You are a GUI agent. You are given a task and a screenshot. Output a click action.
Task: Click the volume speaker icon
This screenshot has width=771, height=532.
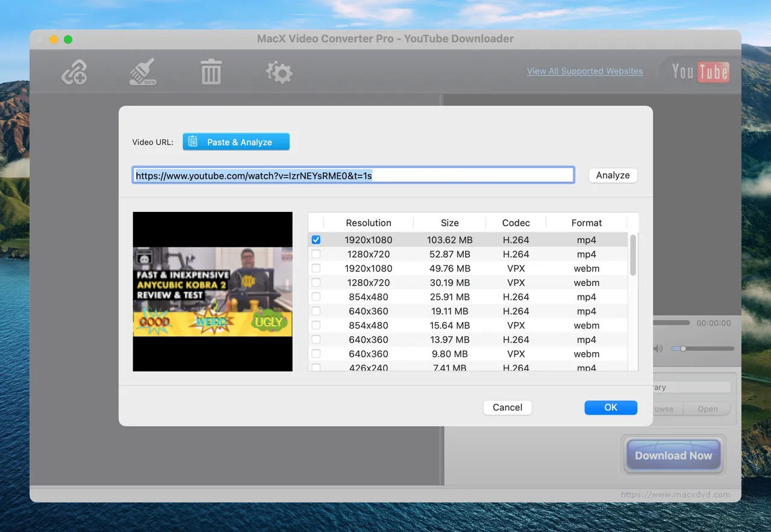(658, 348)
